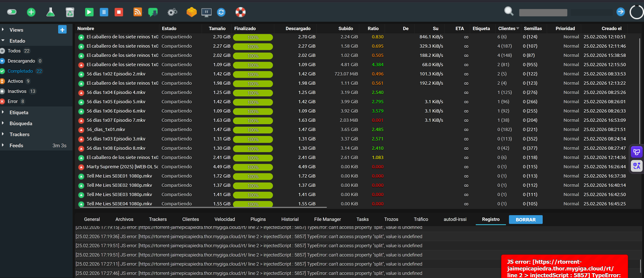The height and width of the screenshot is (278, 644).
Task: Switch to the Archivos tab
Action: click(124, 219)
